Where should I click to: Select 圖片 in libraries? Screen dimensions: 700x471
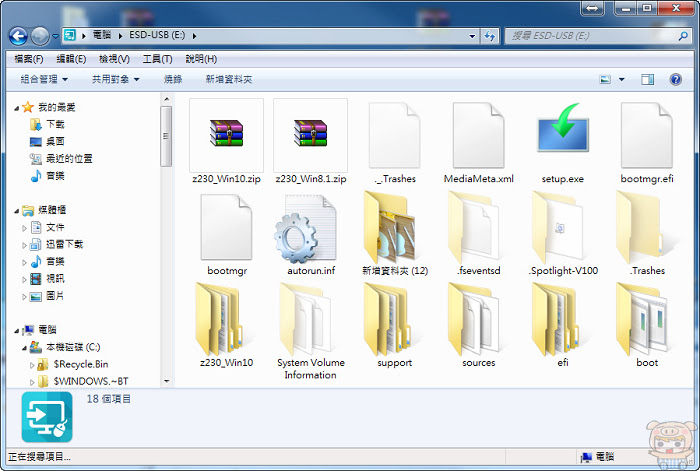[55, 296]
